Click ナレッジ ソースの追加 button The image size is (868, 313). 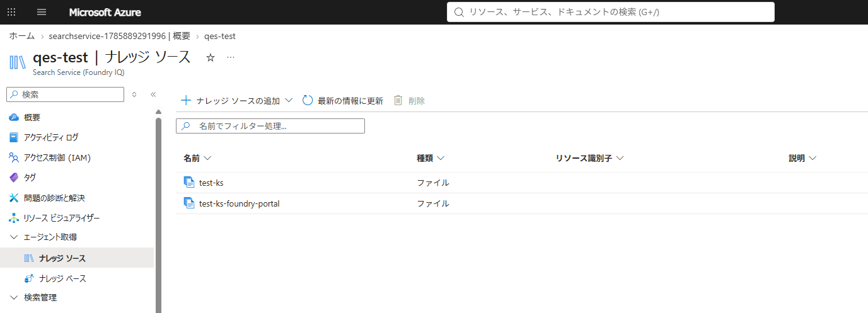click(231, 100)
